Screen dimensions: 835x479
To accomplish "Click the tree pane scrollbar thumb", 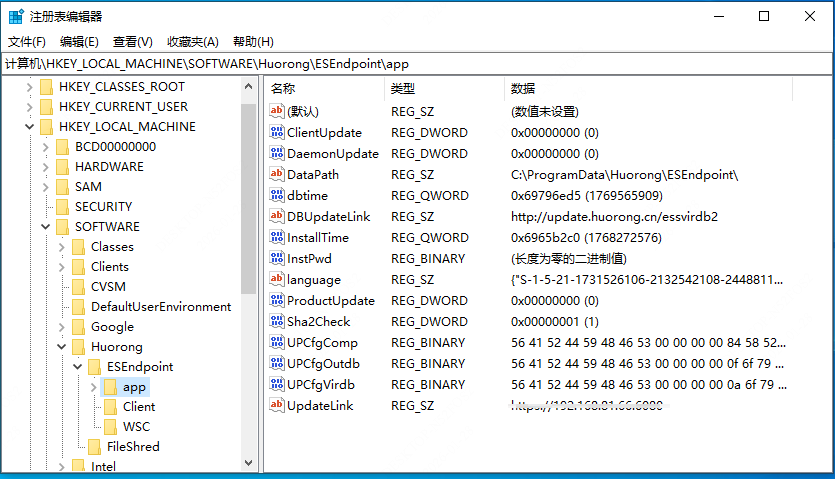I will [x=248, y=198].
